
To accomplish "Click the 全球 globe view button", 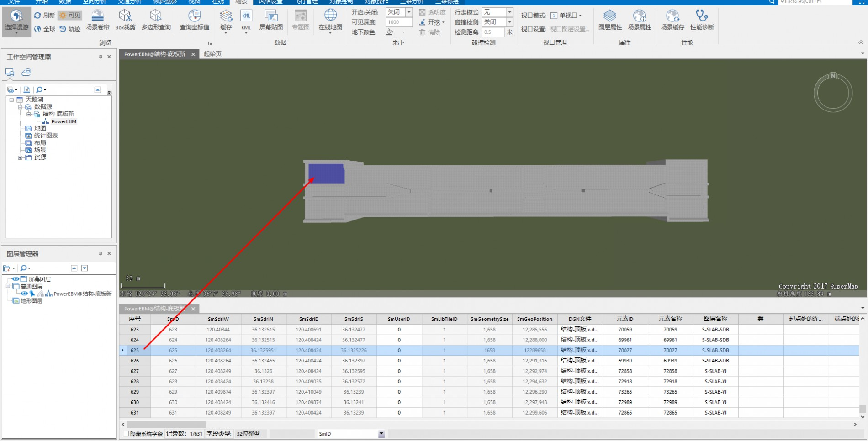I will pyautogui.click(x=45, y=29).
